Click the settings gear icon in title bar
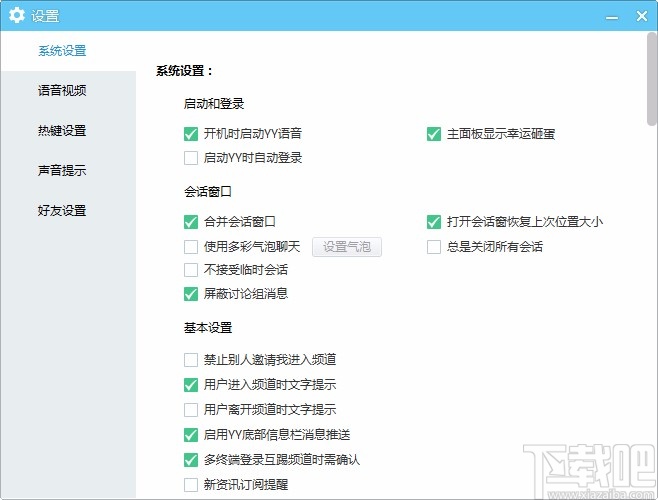The width and height of the screenshot is (658, 500). (16, 15)
